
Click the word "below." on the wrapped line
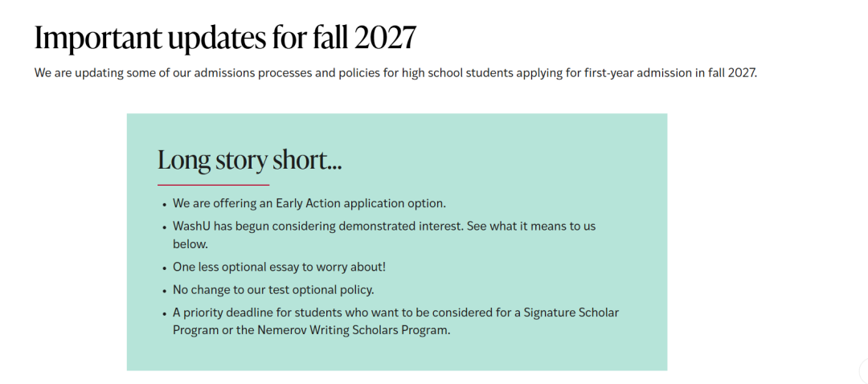coord(190,244)
